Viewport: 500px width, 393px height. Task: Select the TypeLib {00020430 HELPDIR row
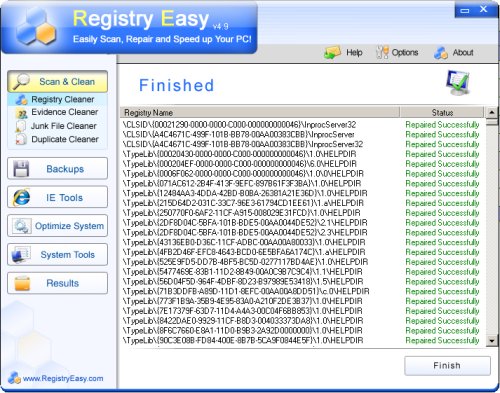[302, 154]
